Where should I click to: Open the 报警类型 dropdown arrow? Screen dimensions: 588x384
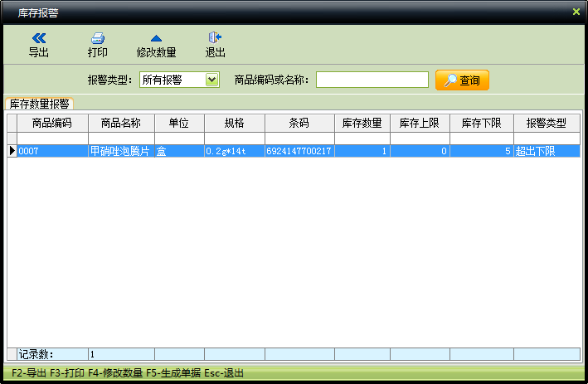point(211,80)
